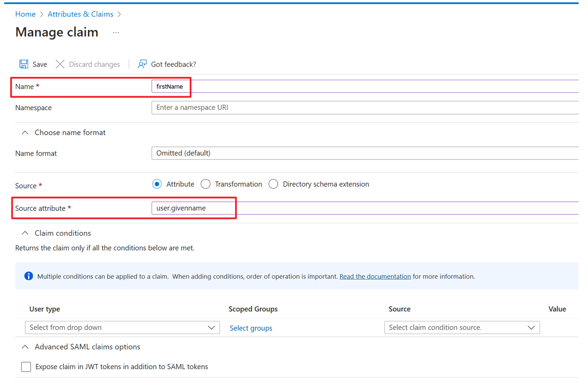Image resolution: width=588 pixels, height=387 pixels.
Task: Collapse the Claim conditions section
Action: pos(25,233)
